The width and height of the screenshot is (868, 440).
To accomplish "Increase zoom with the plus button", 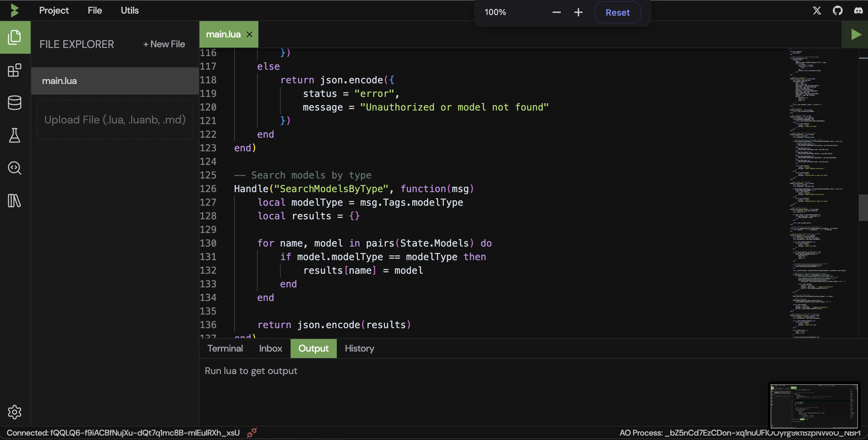I will [578, 13].
